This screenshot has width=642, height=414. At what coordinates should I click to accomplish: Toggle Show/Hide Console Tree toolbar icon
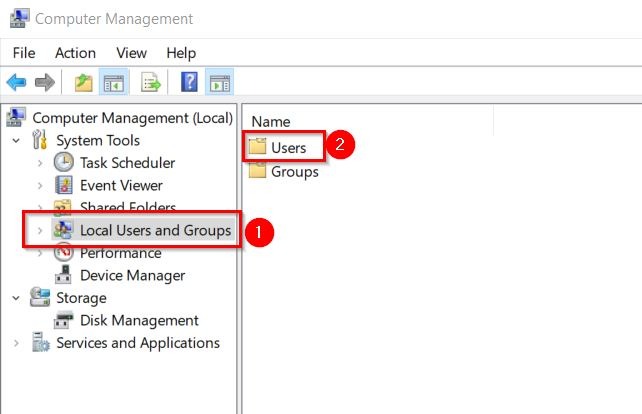(113, 82)
